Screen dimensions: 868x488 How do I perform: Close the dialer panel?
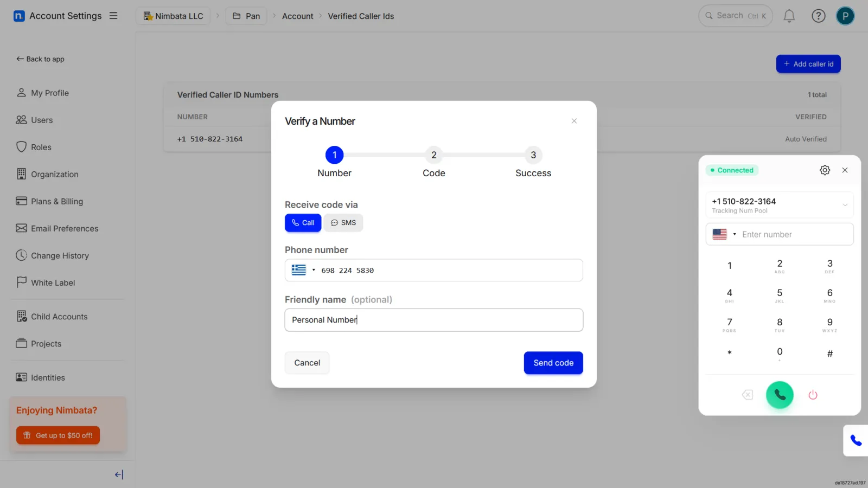(845, 170)
